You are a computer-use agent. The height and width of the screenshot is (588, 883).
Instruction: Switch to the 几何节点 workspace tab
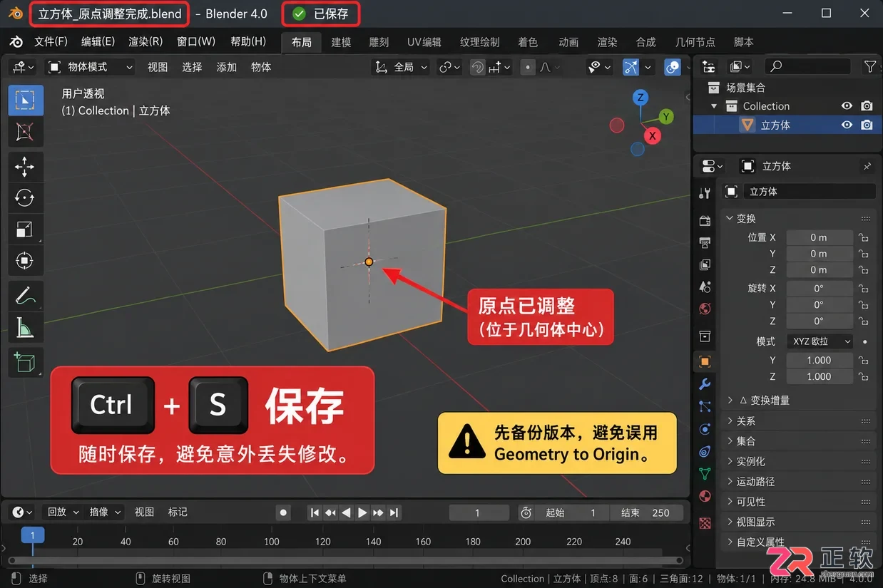click(x=695, y=42)
